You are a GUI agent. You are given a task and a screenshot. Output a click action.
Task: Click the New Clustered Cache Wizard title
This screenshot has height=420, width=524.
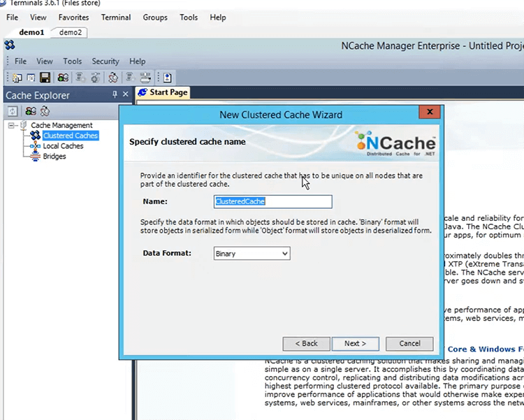[281, 115]
